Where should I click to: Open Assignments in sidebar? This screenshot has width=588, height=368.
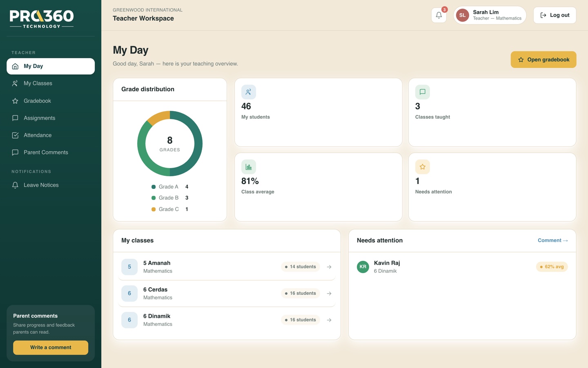[x=51, y=118]
